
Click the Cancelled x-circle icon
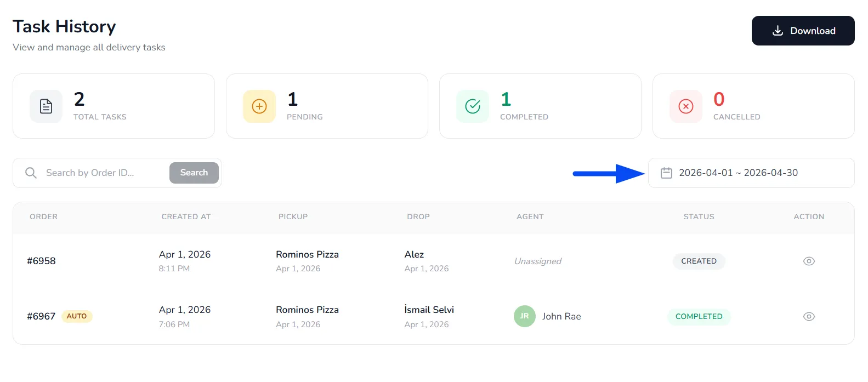(686, 106)
